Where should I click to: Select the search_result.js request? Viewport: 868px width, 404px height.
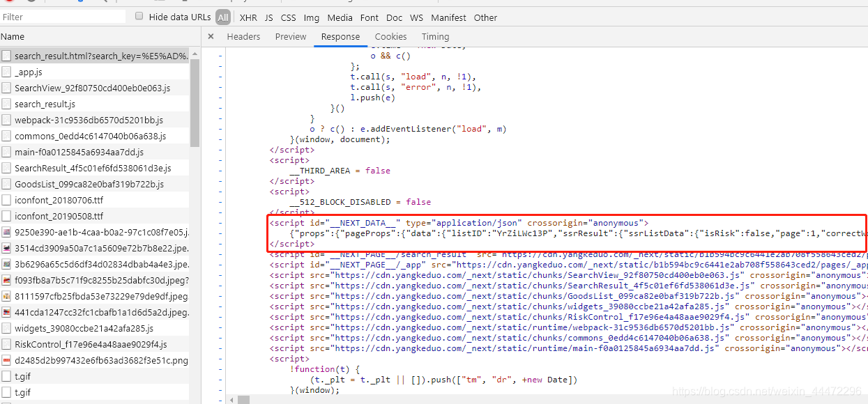click(x=95, y=104)
